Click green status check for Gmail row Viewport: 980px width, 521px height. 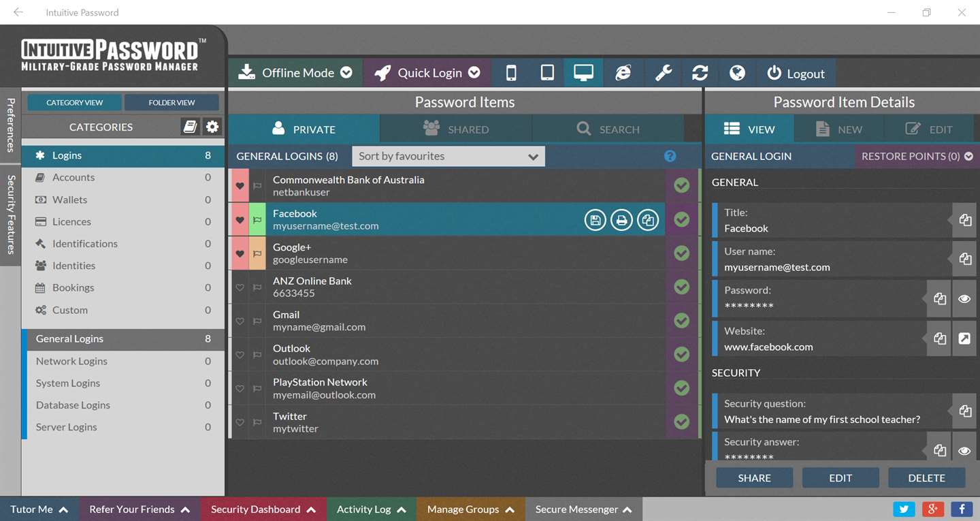(x=681, y=321)
